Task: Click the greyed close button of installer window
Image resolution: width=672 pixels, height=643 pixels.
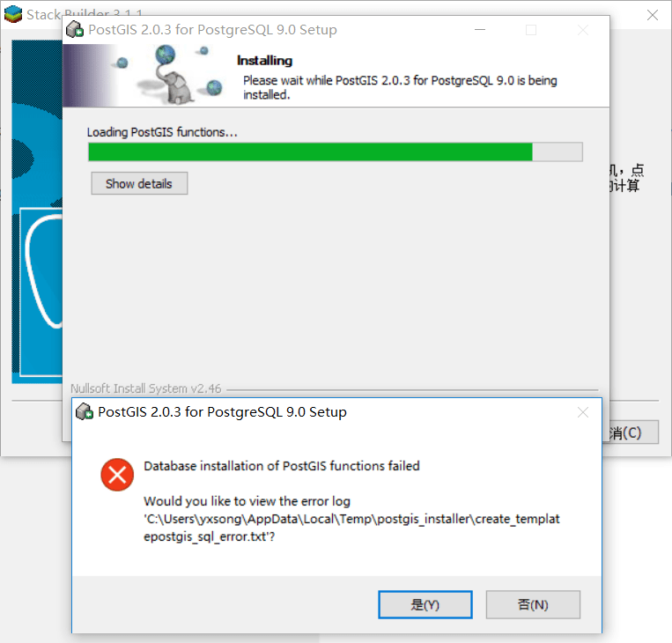Action: tap(583, 30)
